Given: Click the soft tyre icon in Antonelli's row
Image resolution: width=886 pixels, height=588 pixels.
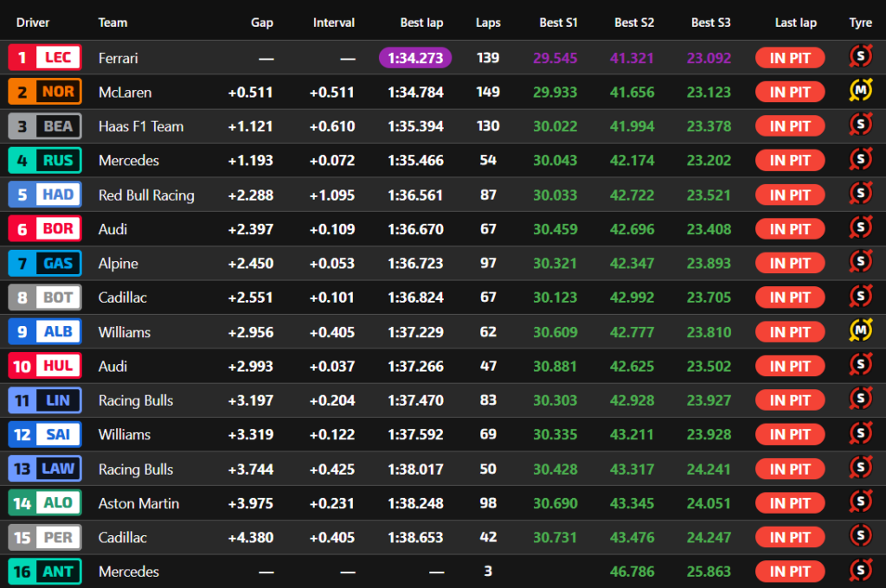Looking at the screenshot, I should pyautogui.click(x=860, y=572).
